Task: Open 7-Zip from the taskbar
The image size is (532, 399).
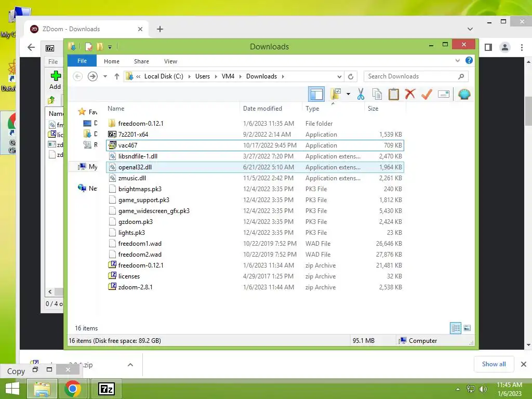Action: coord(106,389)
